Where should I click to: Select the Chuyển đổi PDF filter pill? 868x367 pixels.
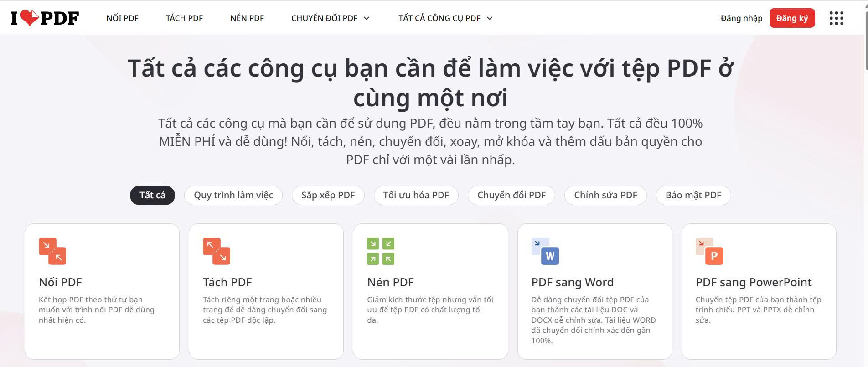[x=511, y=195]
